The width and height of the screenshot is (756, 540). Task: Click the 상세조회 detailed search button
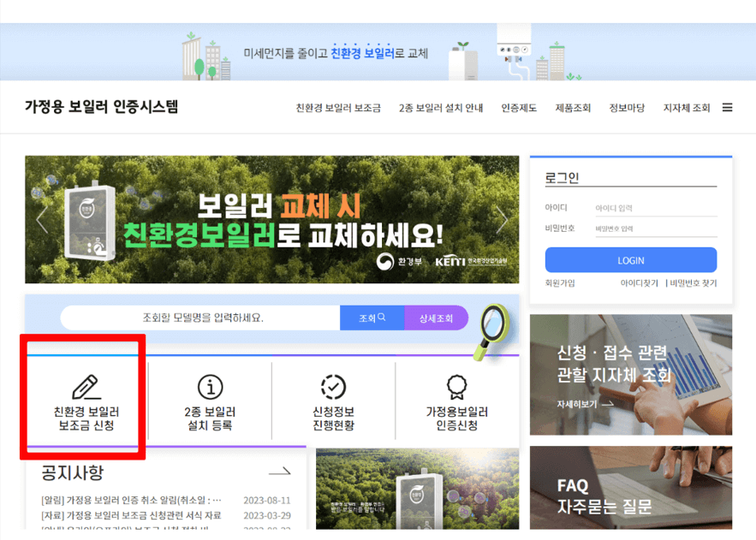coord(437,317)
